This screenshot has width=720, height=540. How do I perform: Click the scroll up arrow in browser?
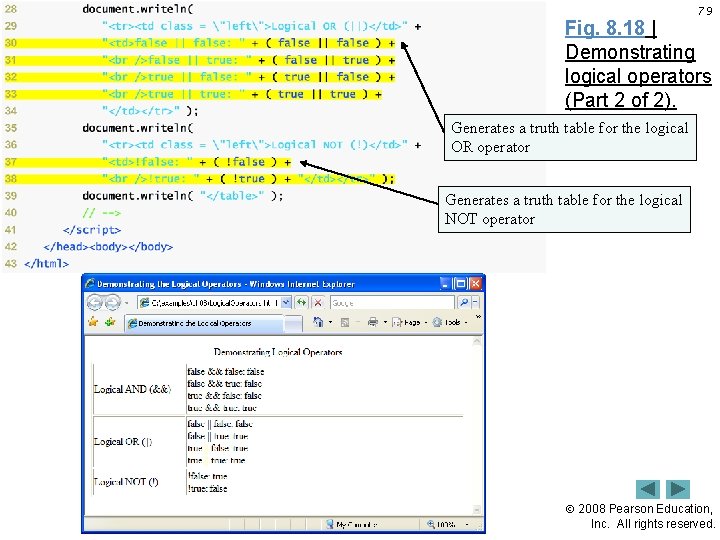(x=477, y=341)
